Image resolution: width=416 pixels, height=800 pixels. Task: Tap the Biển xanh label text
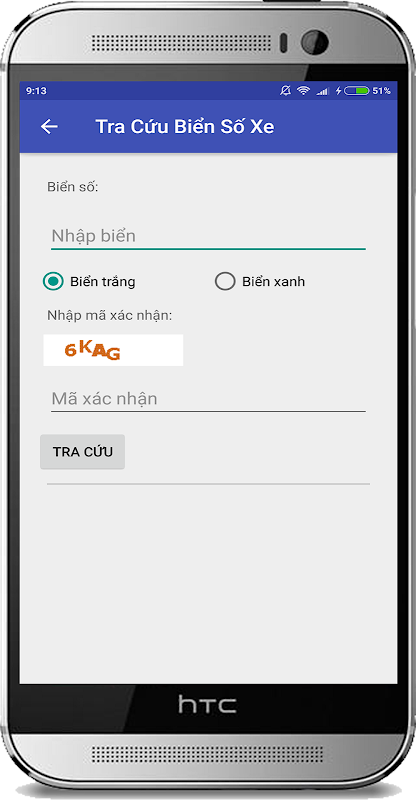pos(274,282)
